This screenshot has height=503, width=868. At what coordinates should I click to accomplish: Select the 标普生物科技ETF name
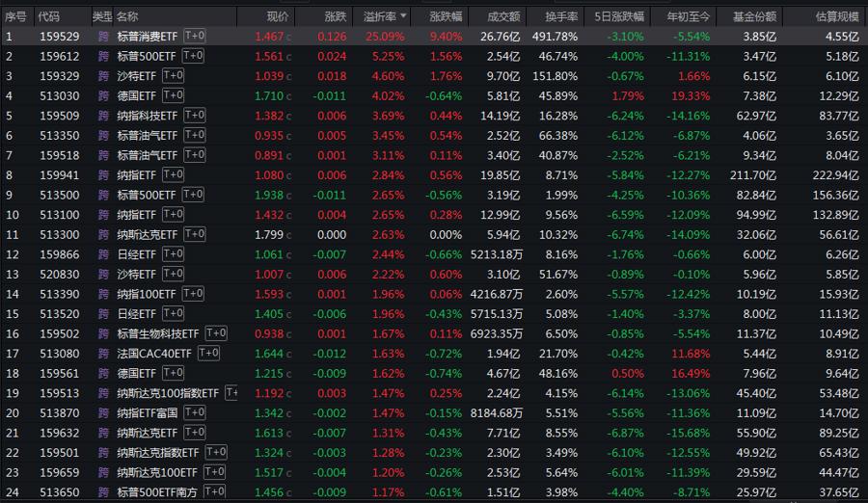click(x=158, y=334)
